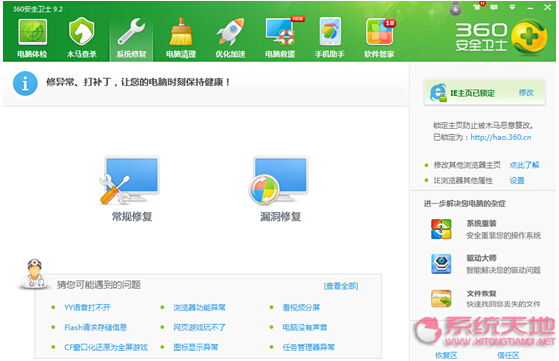Click the blue info icon
The height and width of the screenshot is (361, 559).
(25, 83)
